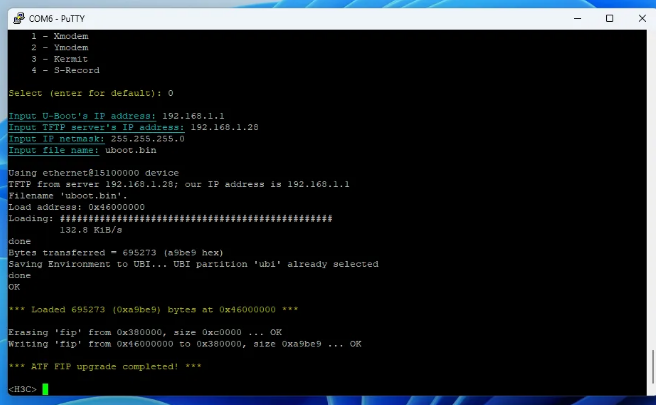Click the "1 - Xmodem" option line
This screenshot has width=656, height=405.
click(x=59, y=36)
